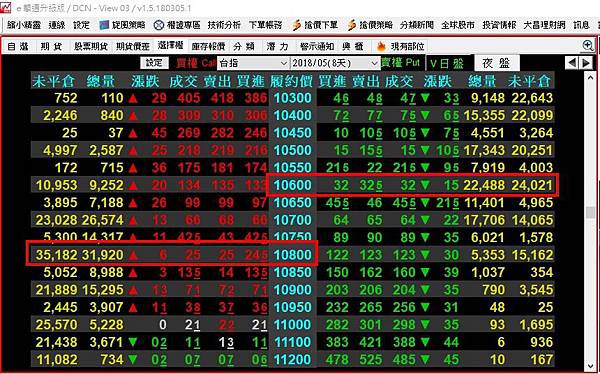
Task: Open the 縮小精靈 menu
Action: point(24,25)
